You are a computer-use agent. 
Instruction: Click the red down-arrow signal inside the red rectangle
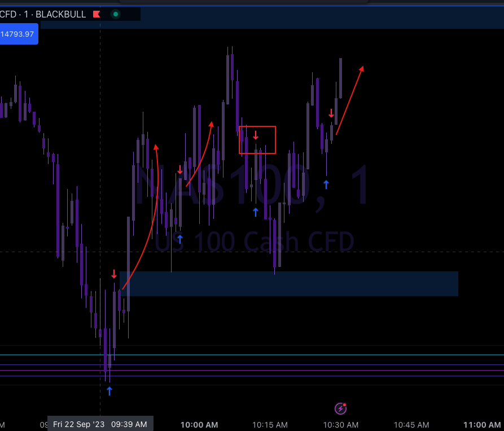coord(257,135)
